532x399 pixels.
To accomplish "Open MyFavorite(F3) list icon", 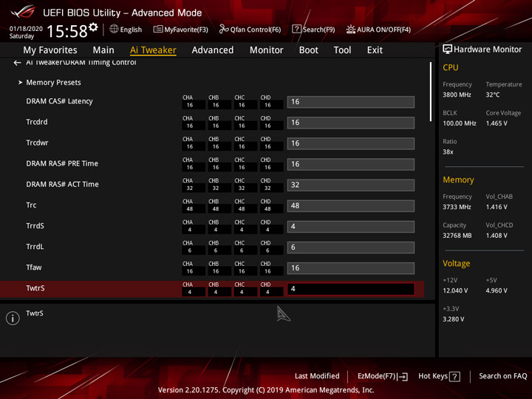I will coord(158,30).
